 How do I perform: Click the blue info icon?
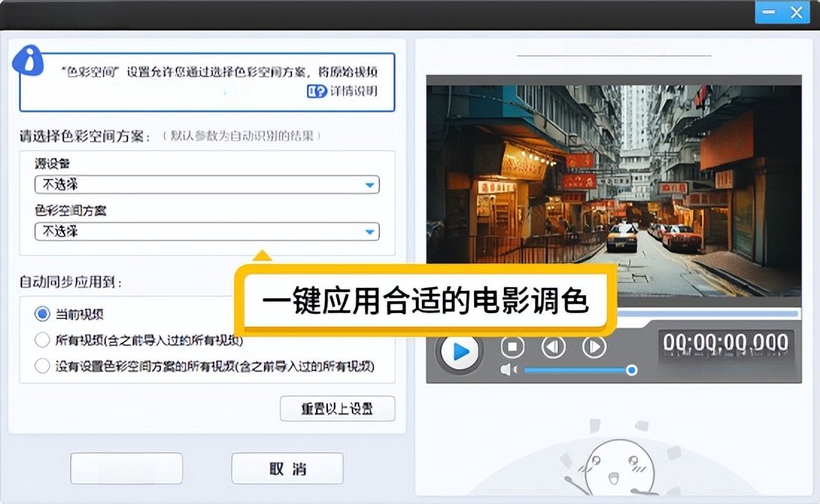point(28,60)
